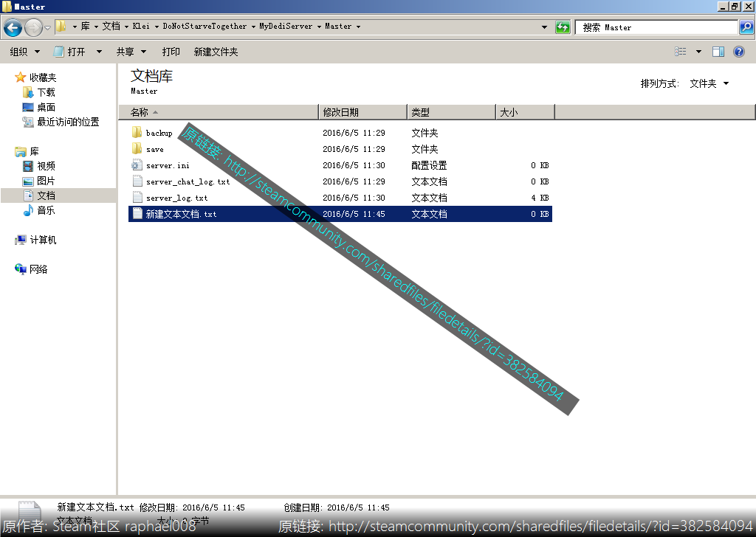Click the search magnifier icon
Image resolution: width=756 pixels, height=537 pixels.
click(x=746, y=27)
